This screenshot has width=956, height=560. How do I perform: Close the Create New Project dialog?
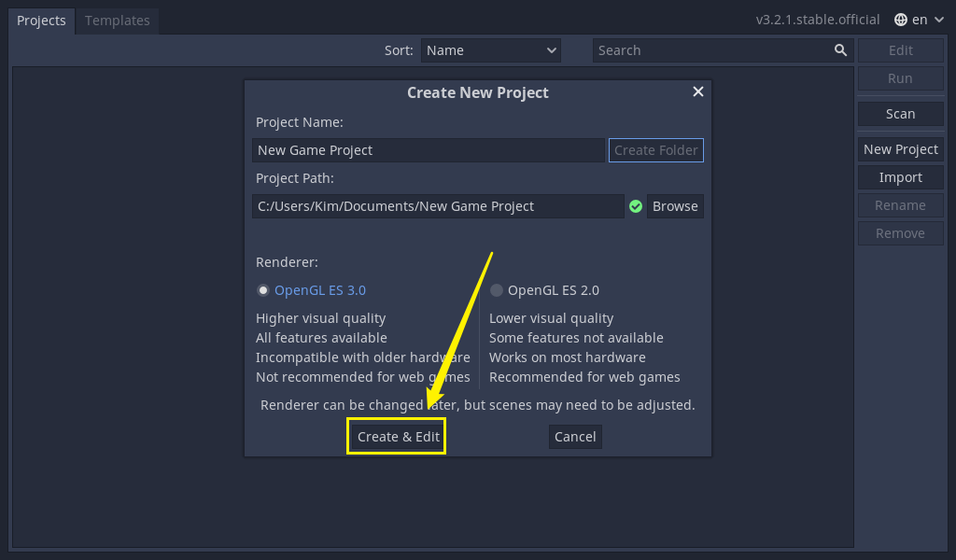pyautogui.click(x=697, y=91)
